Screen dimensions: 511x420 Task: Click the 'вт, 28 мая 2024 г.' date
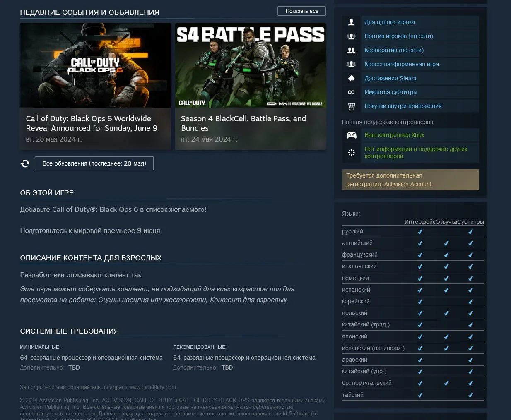[54, 139]
